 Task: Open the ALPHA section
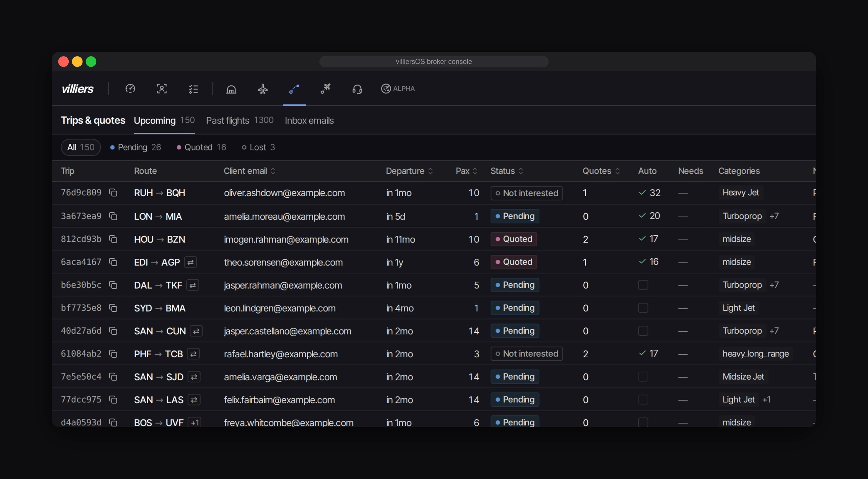[398, 89]
